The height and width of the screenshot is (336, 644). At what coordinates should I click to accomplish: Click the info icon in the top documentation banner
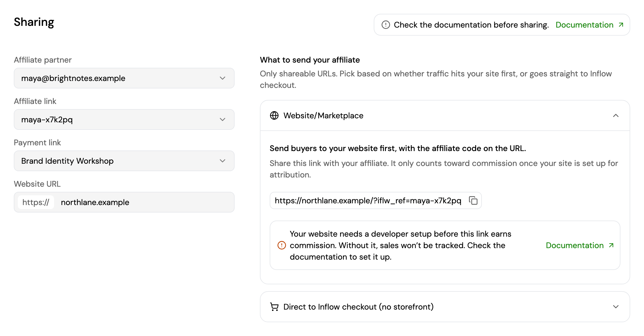(x=386, y=25)
